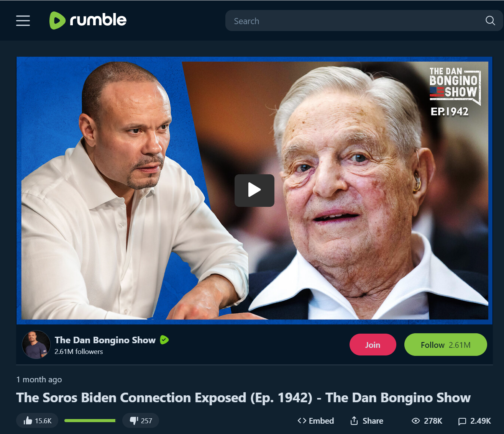
Task: Follow the channel with the green Follow button
Action: [445, 344]
